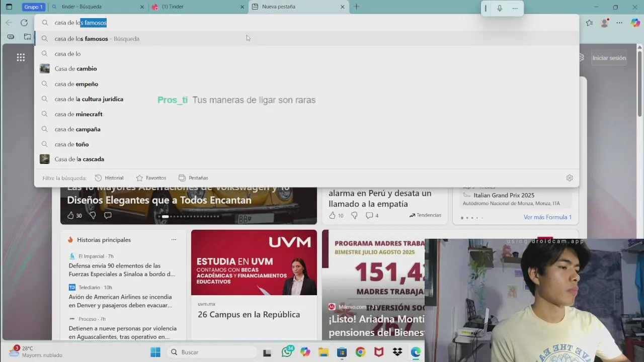Open McAfee from the taskbar
The image size is (644, 362).
379,352
